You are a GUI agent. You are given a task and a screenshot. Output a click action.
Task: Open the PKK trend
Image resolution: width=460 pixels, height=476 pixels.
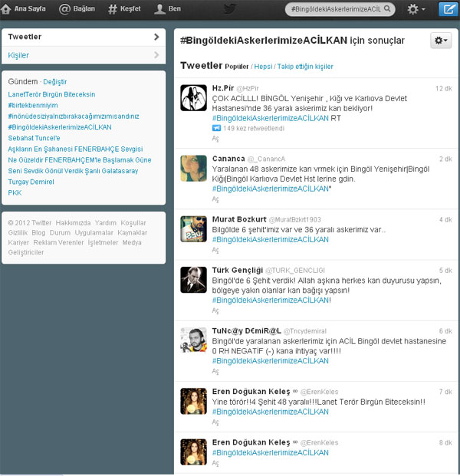(x=15, y=192)
